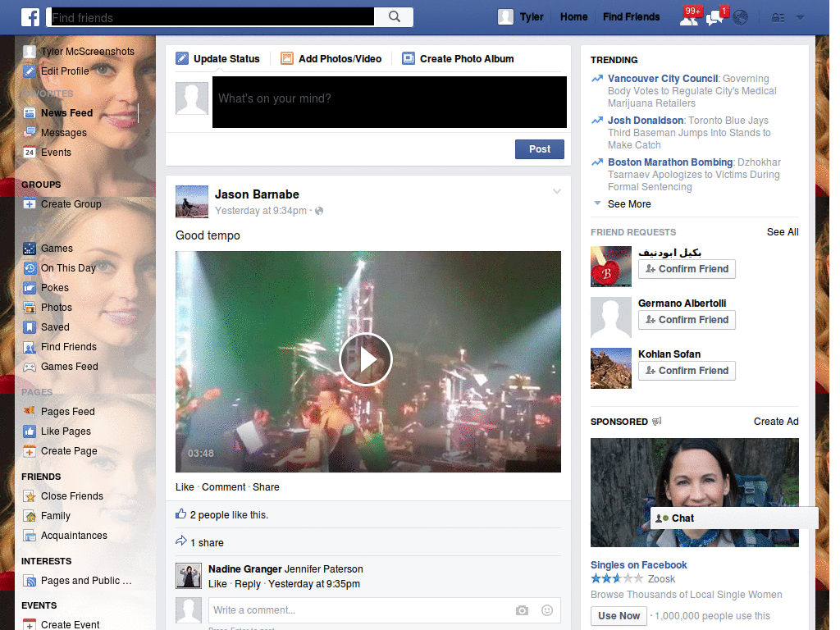Click the Saved bookmark icon

(x=30, y=327)
